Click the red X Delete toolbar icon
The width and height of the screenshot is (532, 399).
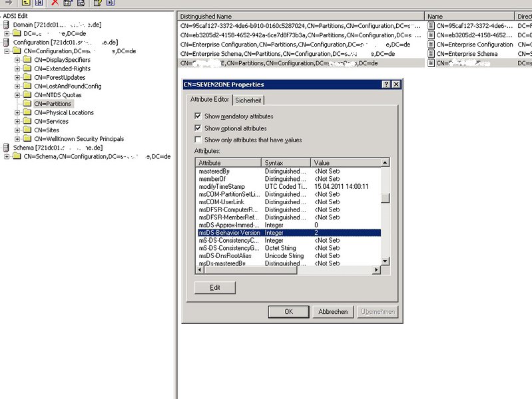(55, 3)
